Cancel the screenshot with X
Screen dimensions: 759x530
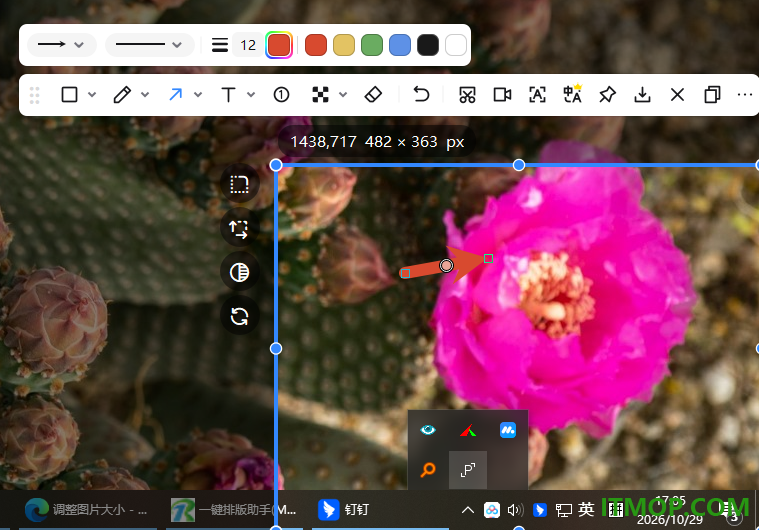(x=677, y=95)
